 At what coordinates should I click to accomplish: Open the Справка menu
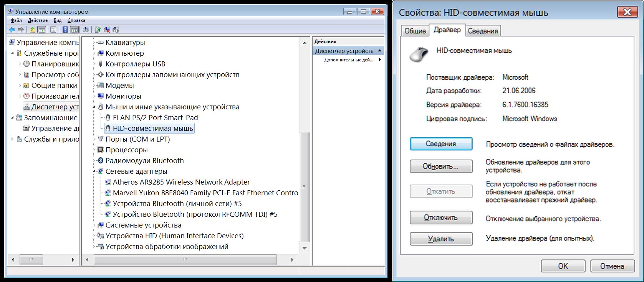[76, 20]
